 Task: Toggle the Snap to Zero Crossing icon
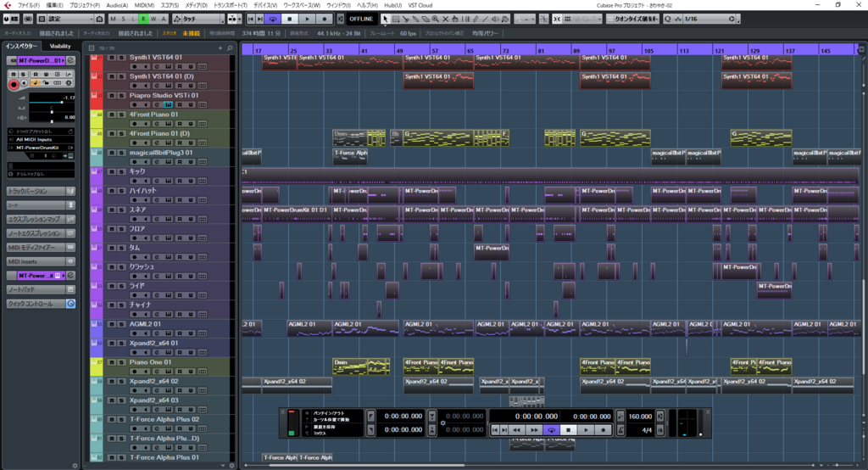click(x=544, y=19)
